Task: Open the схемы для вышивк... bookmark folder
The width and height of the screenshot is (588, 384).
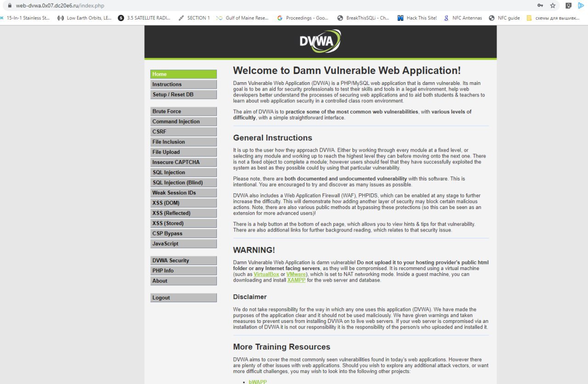Action: tap(554, 18)
